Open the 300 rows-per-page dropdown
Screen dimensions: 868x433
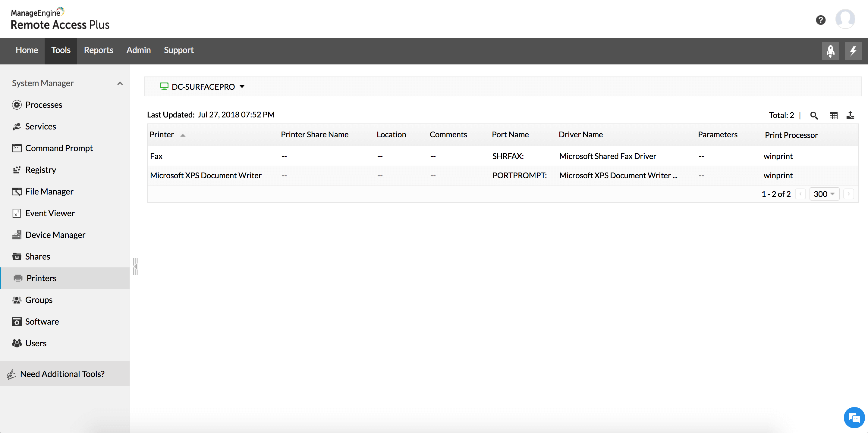(x=824, y=194)
